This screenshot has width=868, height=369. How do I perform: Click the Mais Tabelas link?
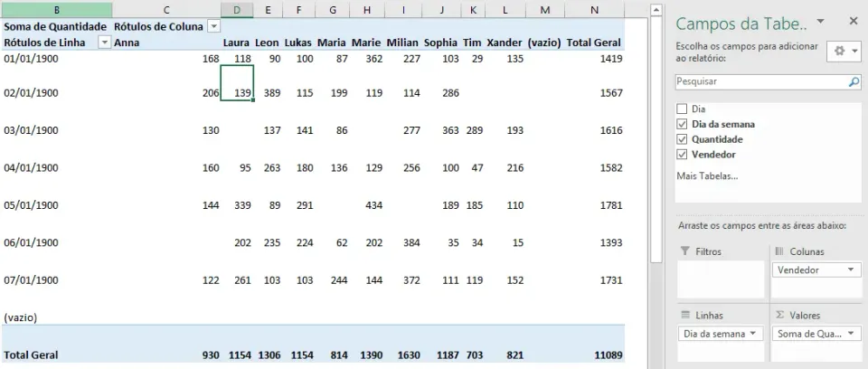(x=707, y=176)
